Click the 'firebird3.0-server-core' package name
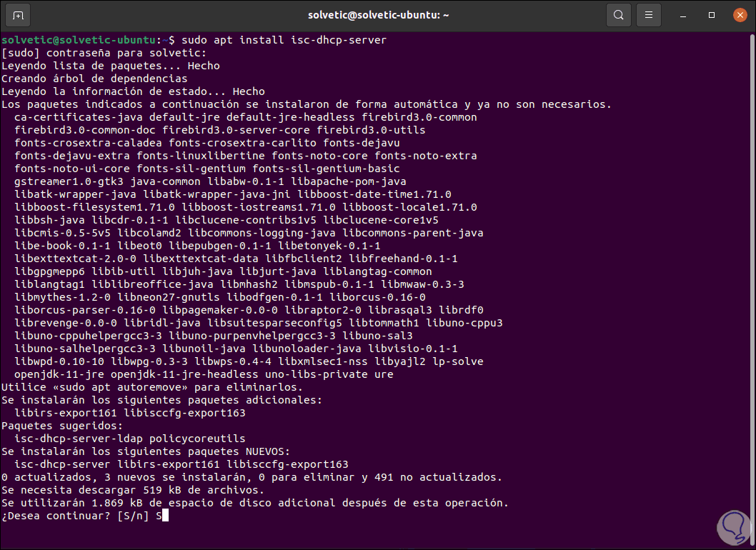The width and height of the screenshot is (756, 550). tap(236, 130)
